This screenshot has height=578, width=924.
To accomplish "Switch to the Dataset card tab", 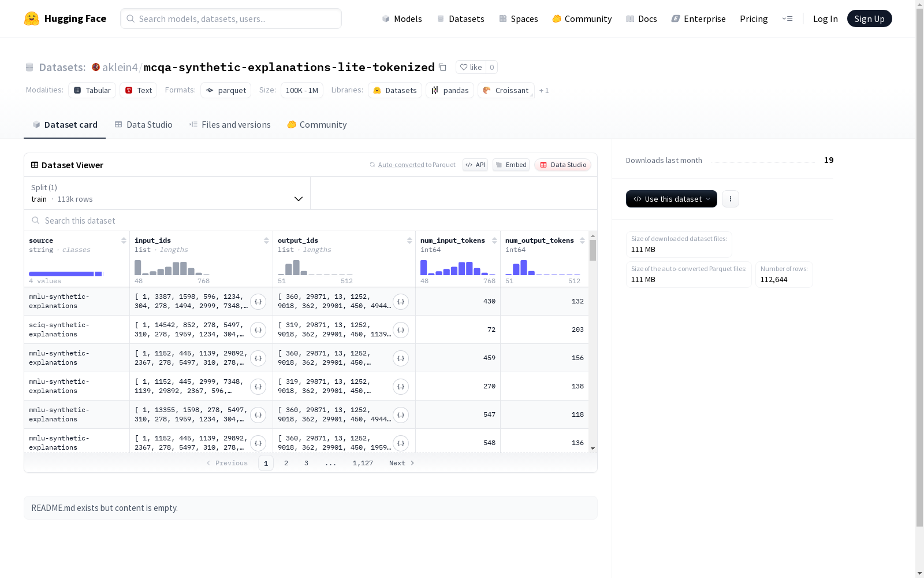I will tap(65, 125).
